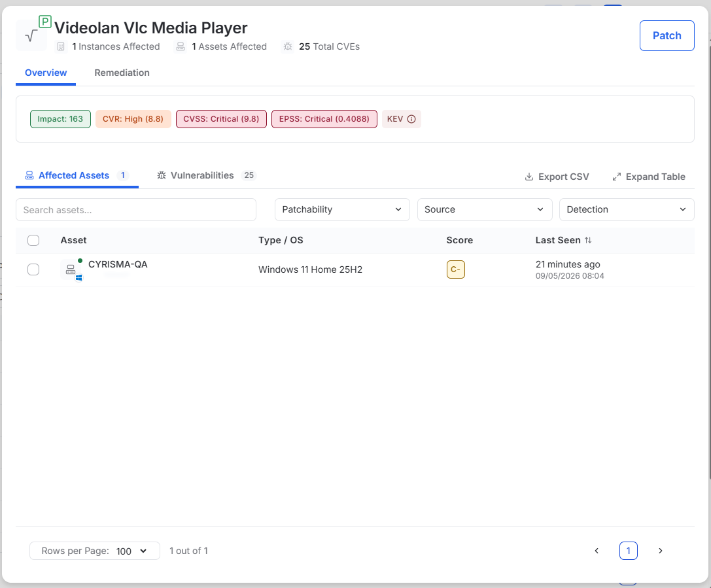Click the Videolan VLC product logo icon
This screenshot has height=588, width=711.
31,35
